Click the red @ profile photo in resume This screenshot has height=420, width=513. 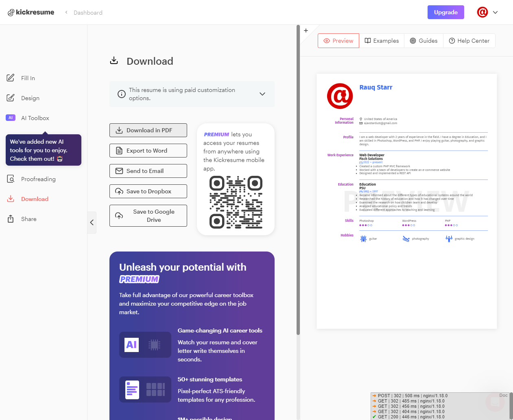point(340,96)
